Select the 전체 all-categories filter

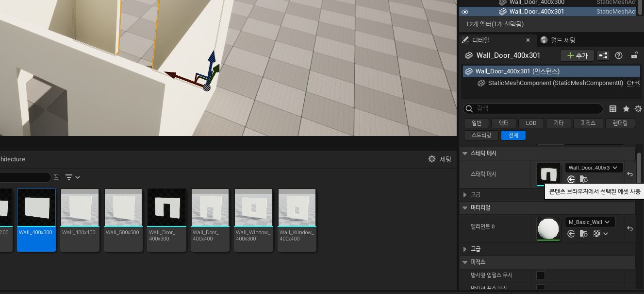[513, 135]
